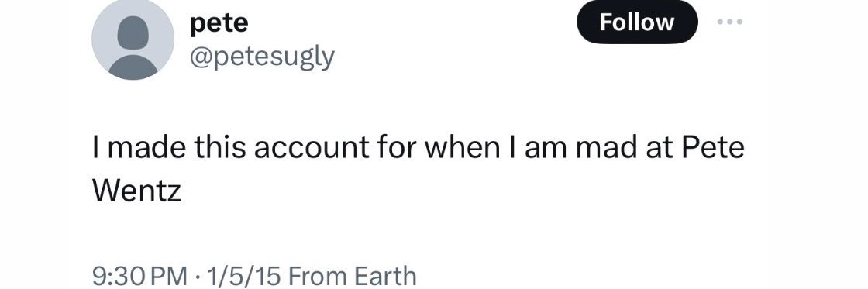Image resolution: width=868 pixels, height=289 pixels.
Task: Select the From Earth location label
Action: [353, 275]
